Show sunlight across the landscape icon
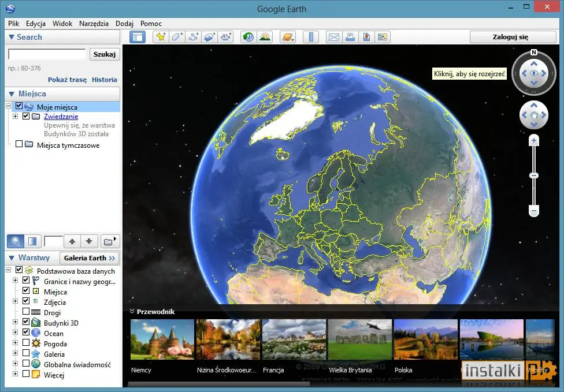The height and width of the screenshot is (392, 564). (265, 37)
